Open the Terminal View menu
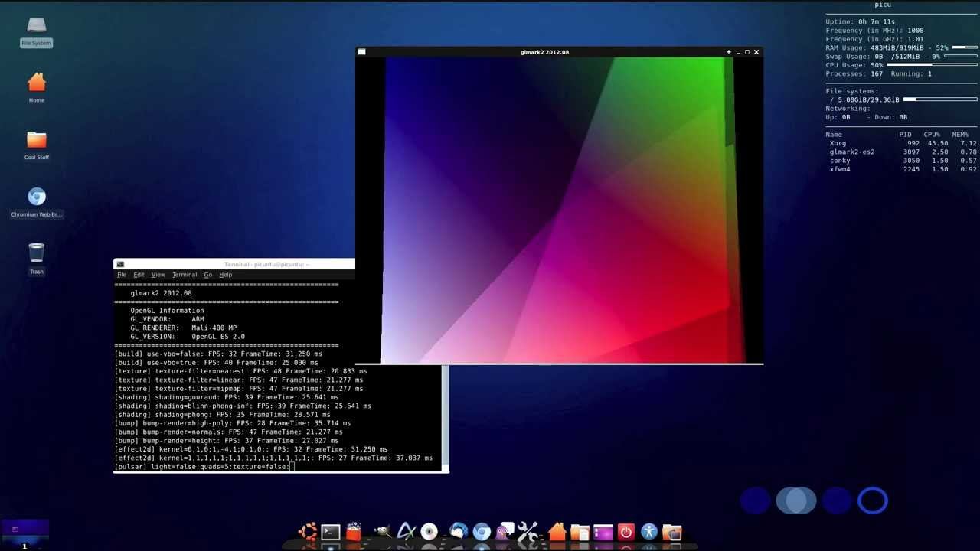 pyautogui.click(x=158, y=275)
